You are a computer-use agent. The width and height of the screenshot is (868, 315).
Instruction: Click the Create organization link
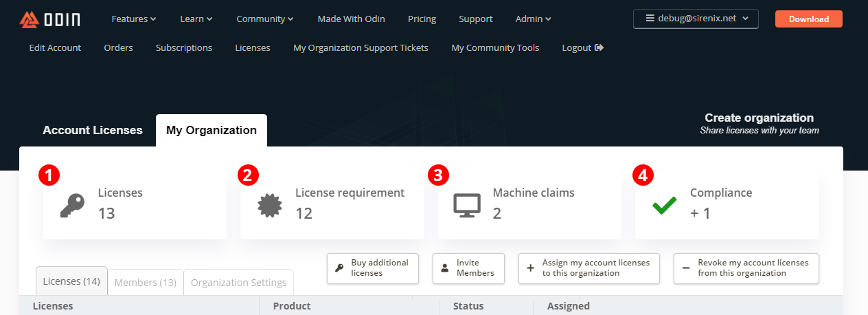point(759,118)
